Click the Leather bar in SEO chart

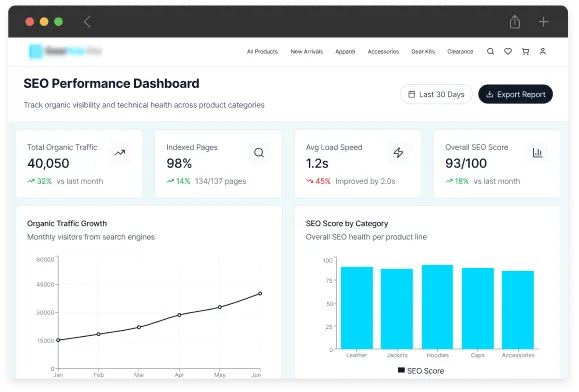(x=357, y=308)
